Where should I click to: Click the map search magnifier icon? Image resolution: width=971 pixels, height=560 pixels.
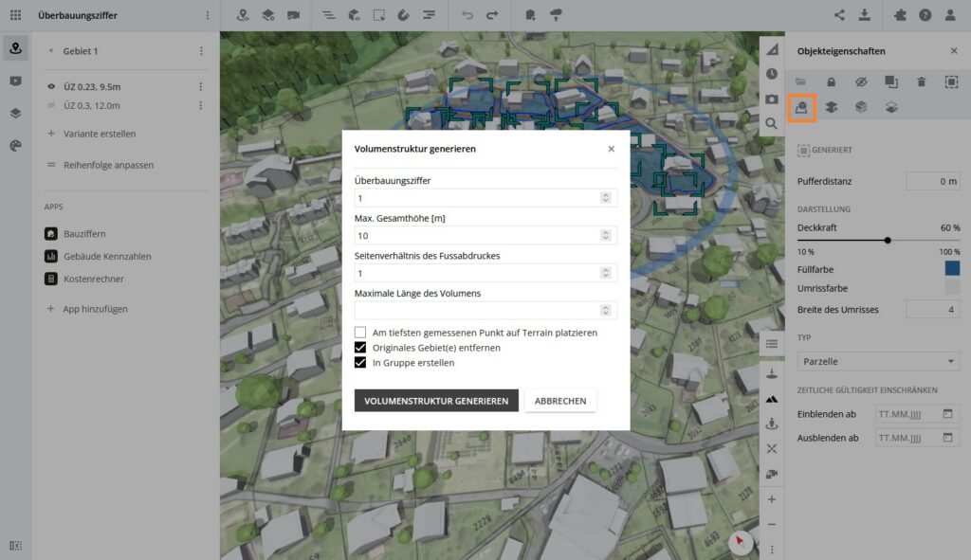(772, 123)
